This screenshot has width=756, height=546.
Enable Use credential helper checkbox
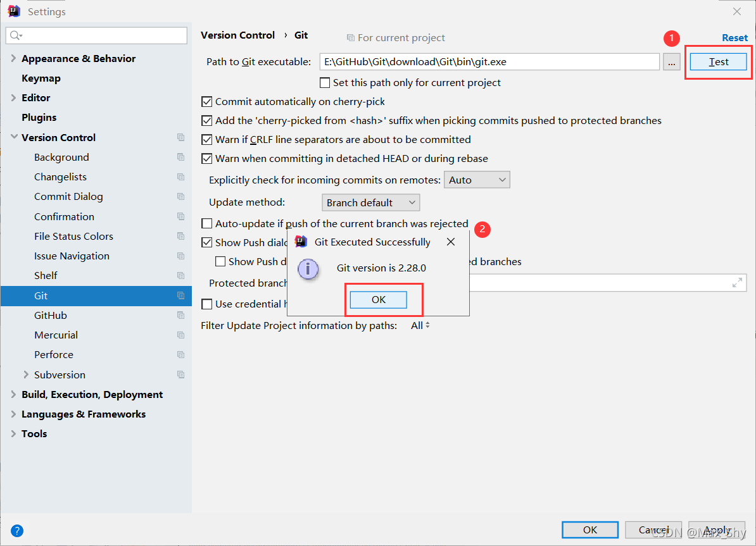pos(207,304)
